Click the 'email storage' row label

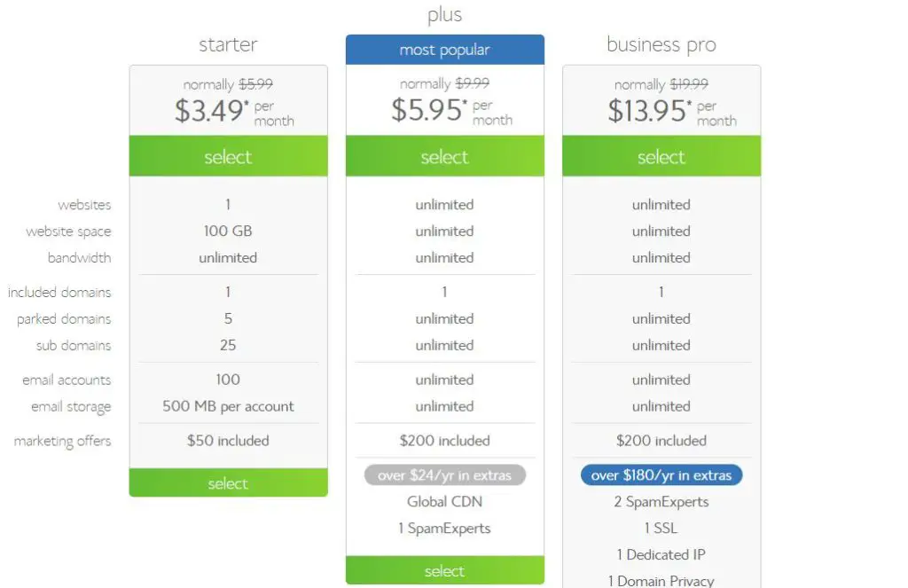(71, 407)
